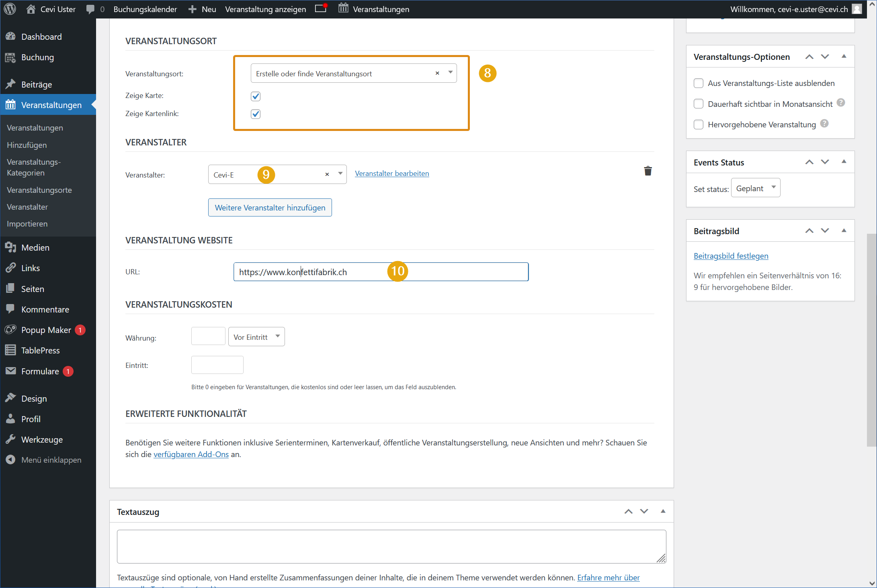Screen dimensions: 877x588
Task: Delete the organizer with the trash icon
Action: tap(648, 171)
